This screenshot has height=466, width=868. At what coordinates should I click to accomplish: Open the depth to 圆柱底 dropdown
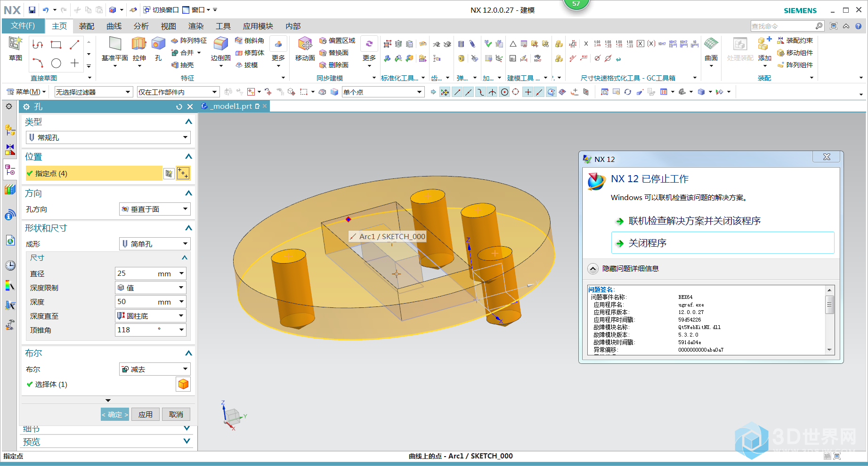151,316
